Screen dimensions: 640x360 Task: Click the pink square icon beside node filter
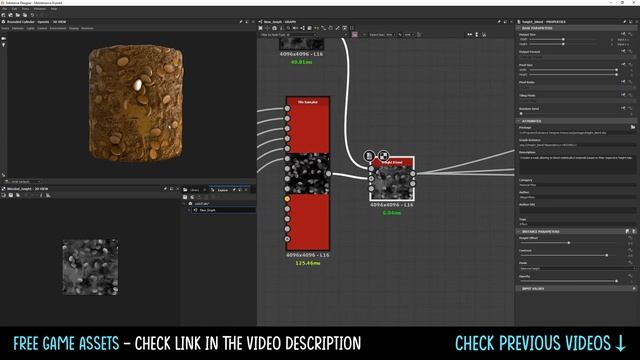pyautogui.click(x=354, y=35)
